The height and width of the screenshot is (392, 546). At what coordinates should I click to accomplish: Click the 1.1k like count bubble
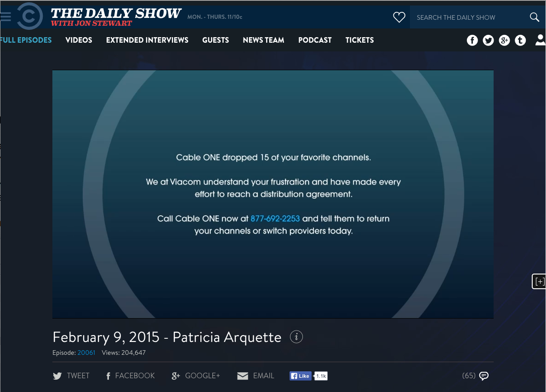[x=321, y=375]
